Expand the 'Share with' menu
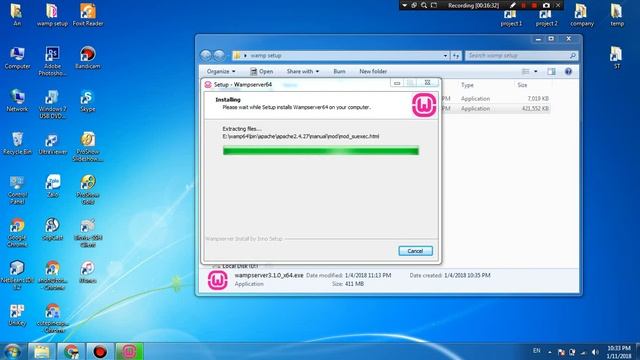This screenshot has width=640, height=360. coord(302,71)
